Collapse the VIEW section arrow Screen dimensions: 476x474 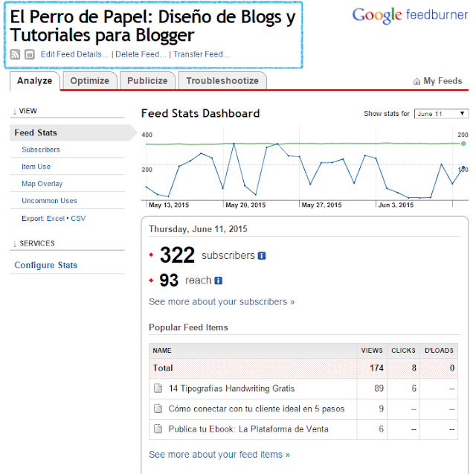14,111
